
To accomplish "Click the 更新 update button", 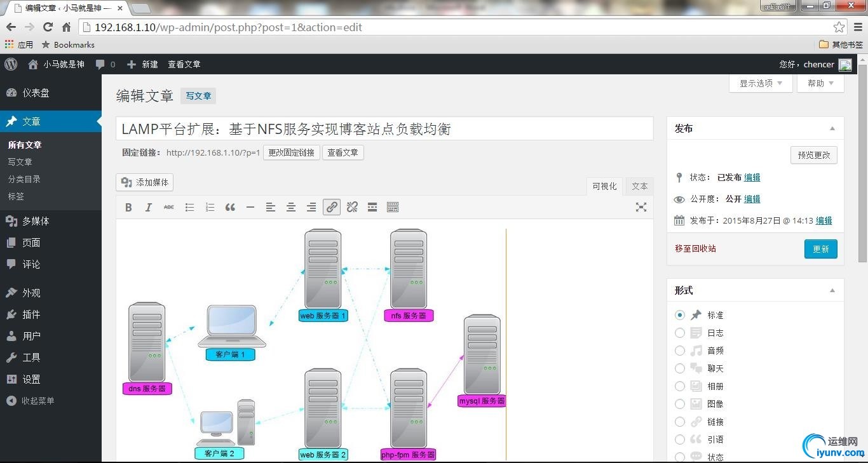I will pos(821,249).
